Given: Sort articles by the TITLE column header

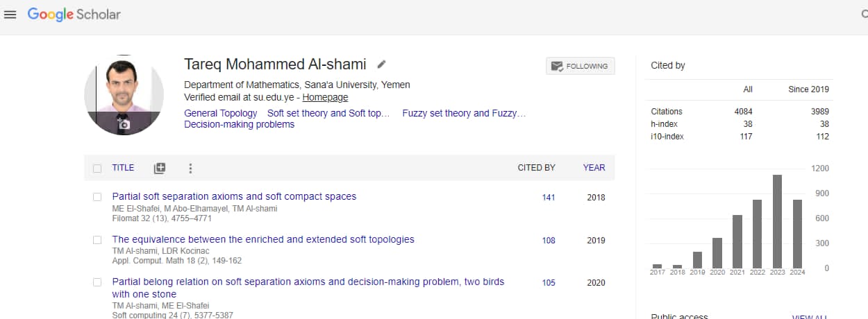Looking at the screenshot, I should pos(123,168).
